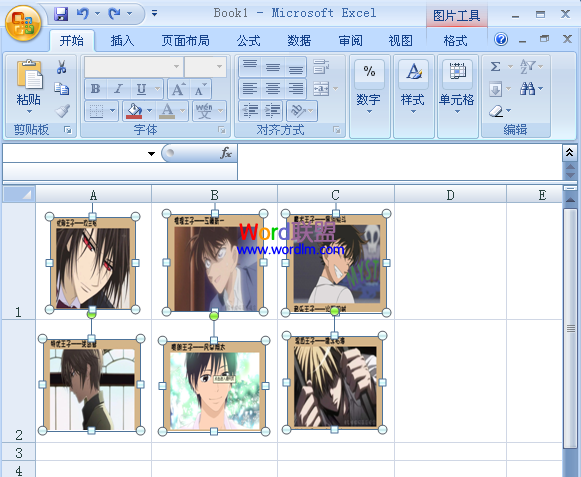Expand the formula bar
581x477 pixels.
point(570,152)
